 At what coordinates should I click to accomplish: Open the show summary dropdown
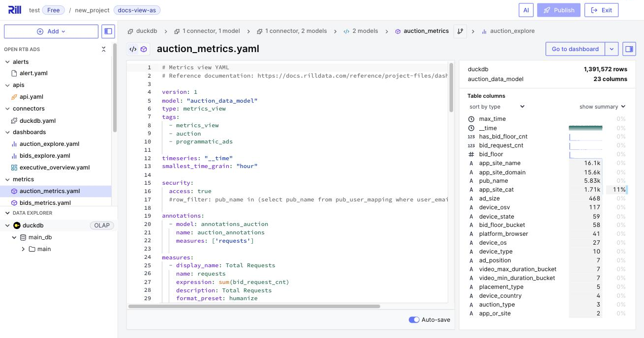602,107
